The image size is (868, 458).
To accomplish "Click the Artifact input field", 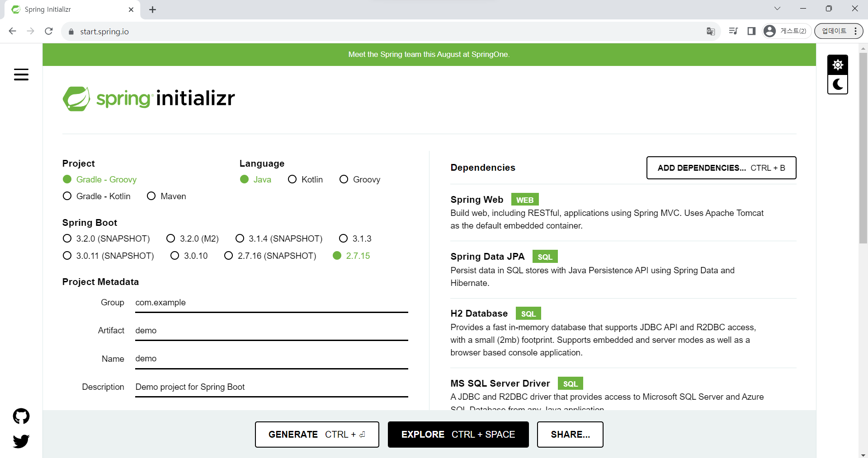I will click(x=272, y=331).
